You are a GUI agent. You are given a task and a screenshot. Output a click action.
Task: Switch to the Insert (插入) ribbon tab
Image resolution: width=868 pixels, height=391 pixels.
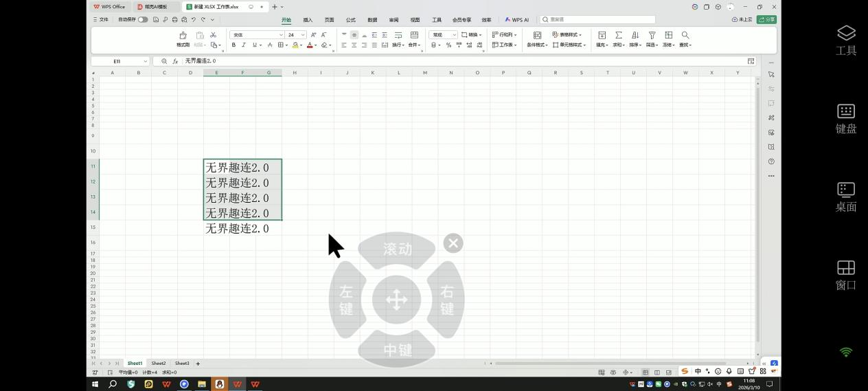[308, 20]
